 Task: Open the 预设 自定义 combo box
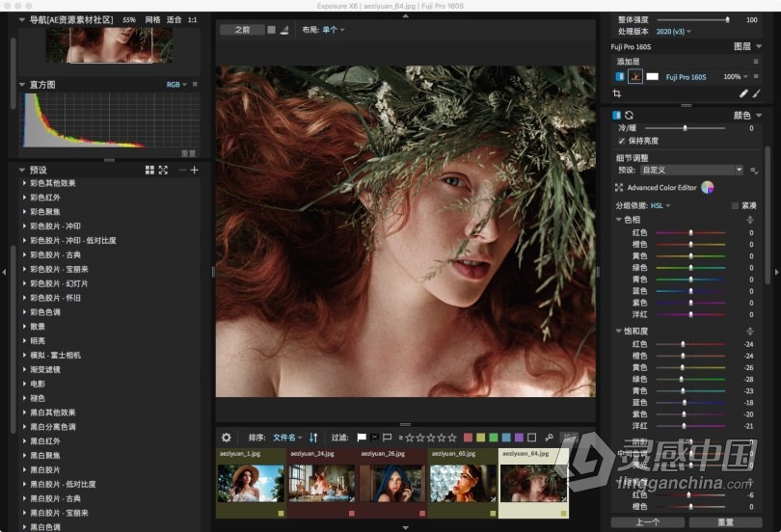pyautogui.click(x=691, y=171)
